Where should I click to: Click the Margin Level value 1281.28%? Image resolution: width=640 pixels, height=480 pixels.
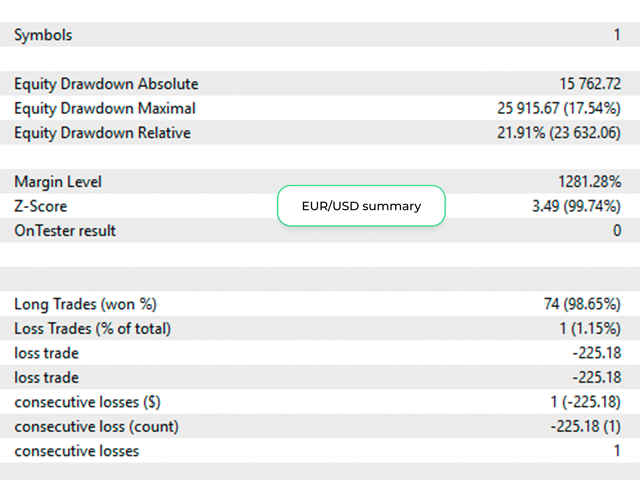(590, 182)
